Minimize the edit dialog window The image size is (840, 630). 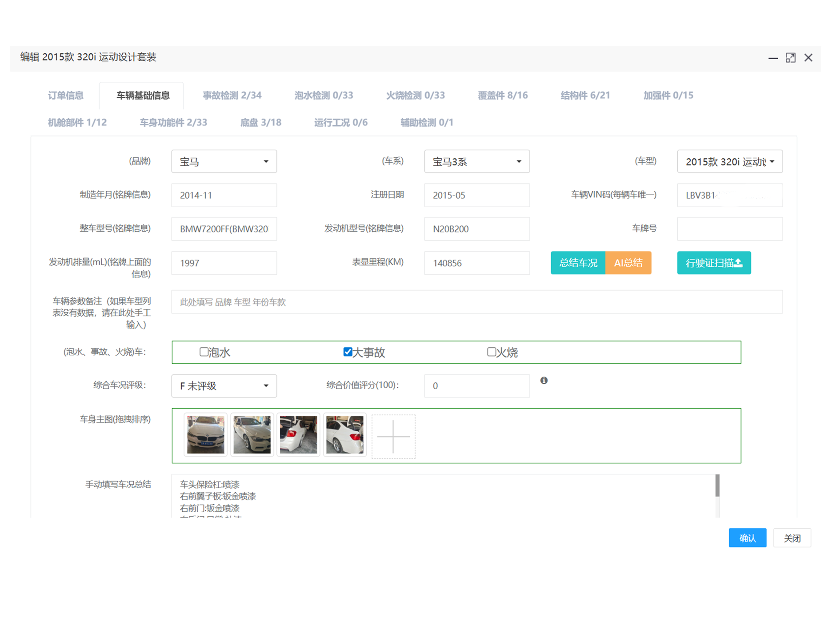[773, 58]
